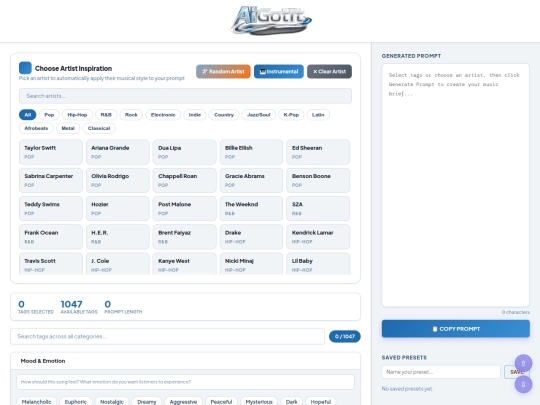This screenshot has width=540, height=405.
Task: Select the All genre filter
Action: (x=28, y=115)
